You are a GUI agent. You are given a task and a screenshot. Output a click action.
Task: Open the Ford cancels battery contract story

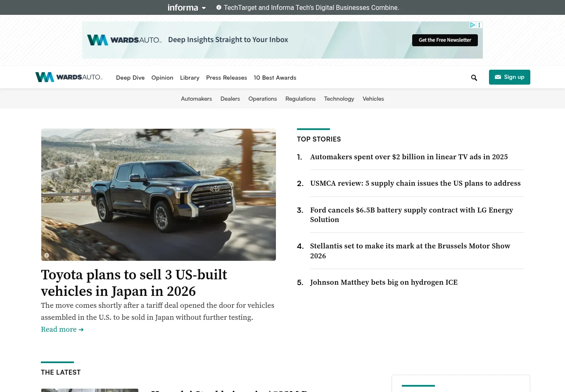(x=411, y=215)
